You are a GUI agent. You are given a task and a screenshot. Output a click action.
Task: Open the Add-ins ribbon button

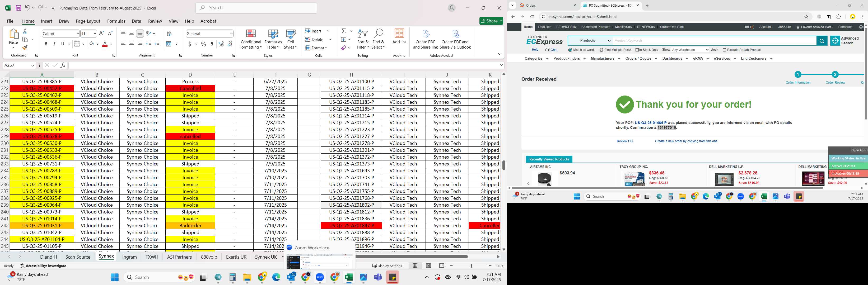pos(399,37)
